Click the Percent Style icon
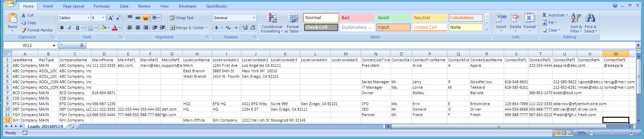 (x=228, y=28)
